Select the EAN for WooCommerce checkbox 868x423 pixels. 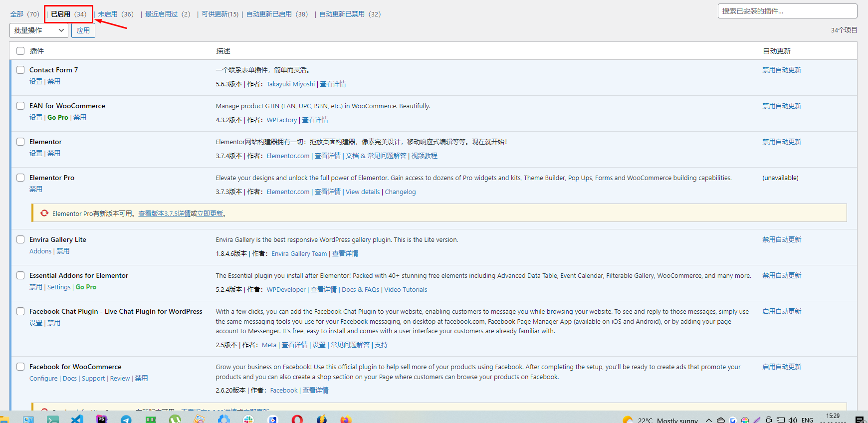[20, 106]
